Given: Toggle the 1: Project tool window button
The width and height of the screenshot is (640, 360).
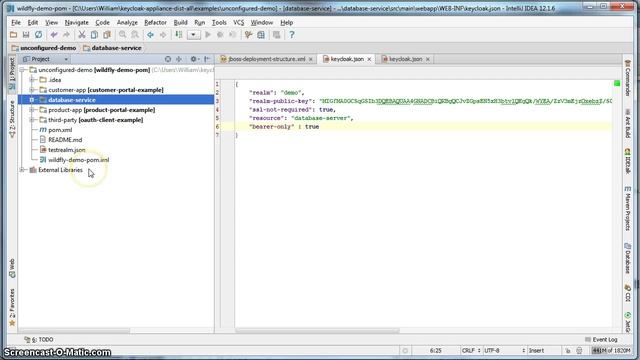Looking at the screenshot, I should [12, 73].
